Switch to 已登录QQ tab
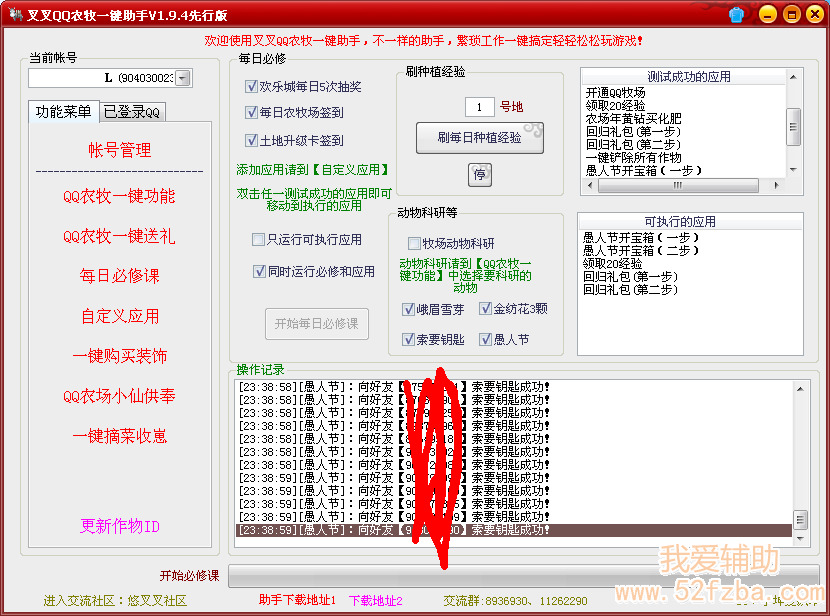Viewport: 830px width, 616px height. pyautogui.click(x=132, y=112)
